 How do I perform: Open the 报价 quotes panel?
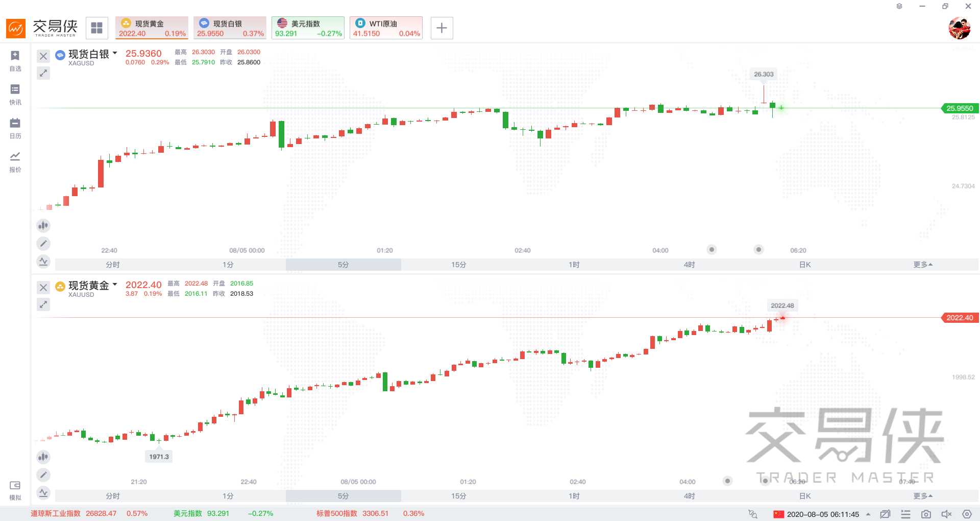(x=15, y=161)
